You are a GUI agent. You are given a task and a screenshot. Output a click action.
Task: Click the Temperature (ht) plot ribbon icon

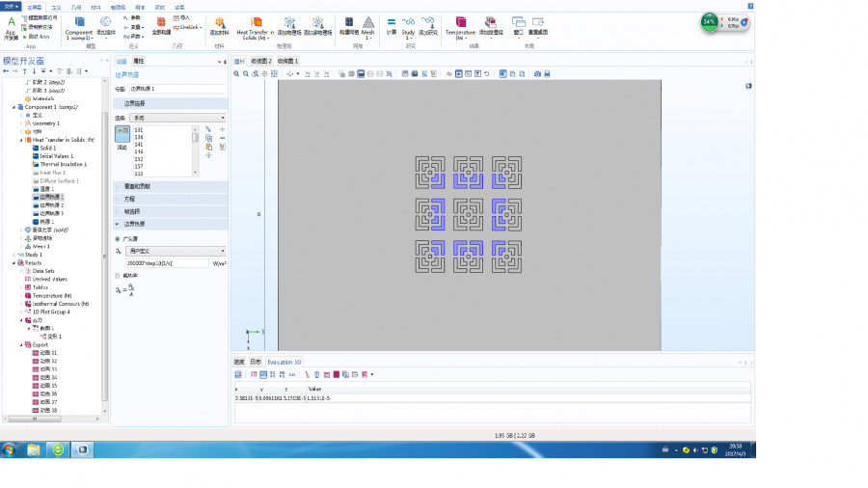[460, 23]
